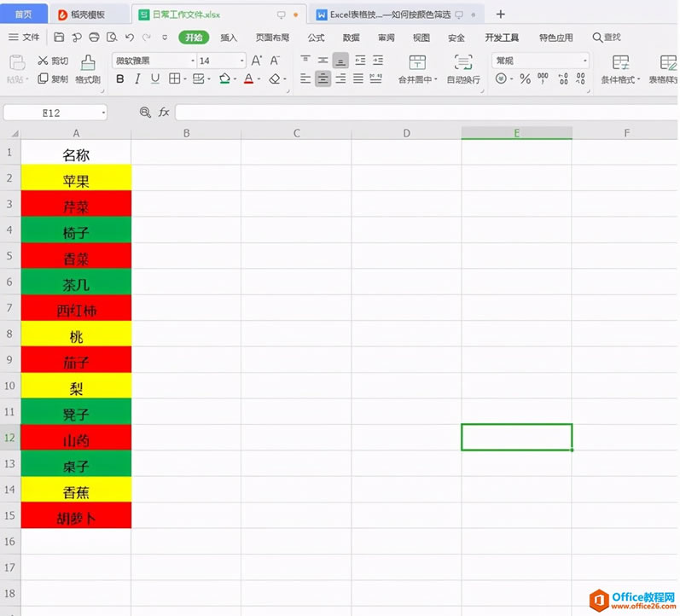Click the Redo arrow
The height and width of the screenshot is (616, 680).
pos(147,38)
